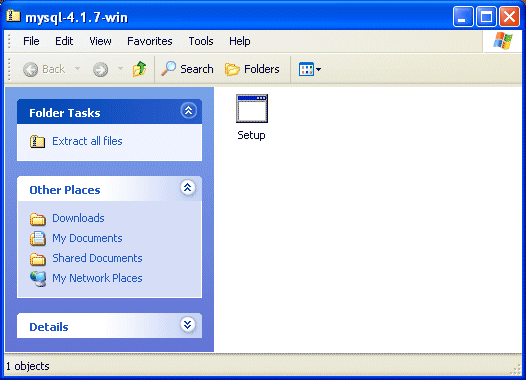Viewport: 526px width, 380px height.
Task: Open the Setup executable file icon
Action: tap(252, 109)
